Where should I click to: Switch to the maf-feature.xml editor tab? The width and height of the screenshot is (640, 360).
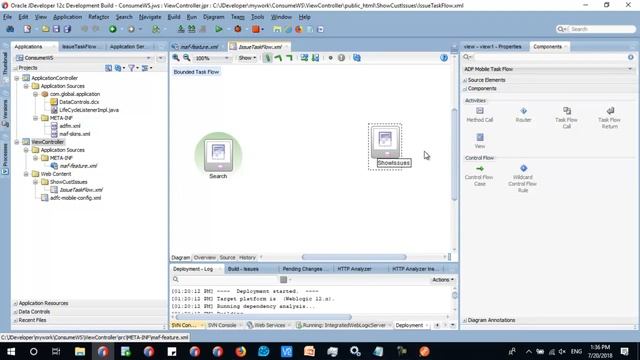199,47
